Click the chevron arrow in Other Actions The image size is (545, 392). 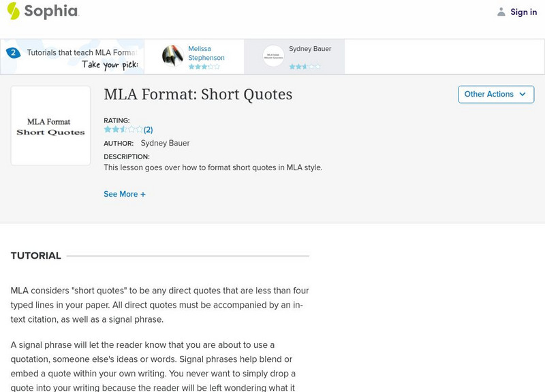pos(523,95)
